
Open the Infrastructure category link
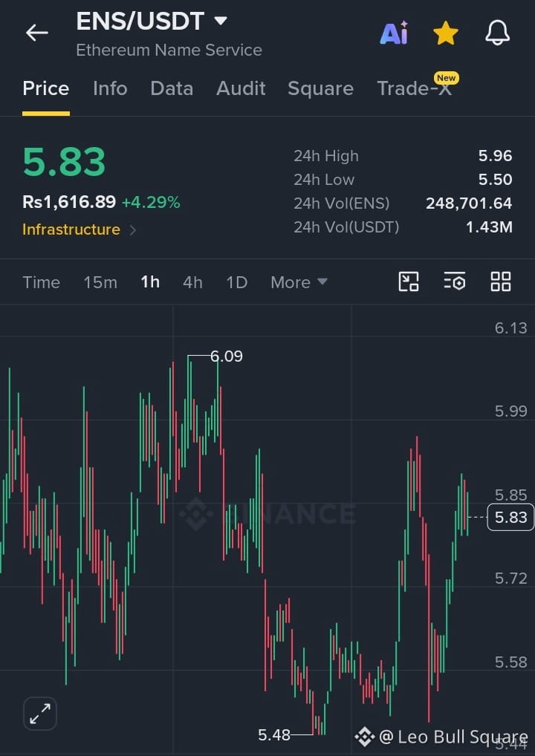79,229
